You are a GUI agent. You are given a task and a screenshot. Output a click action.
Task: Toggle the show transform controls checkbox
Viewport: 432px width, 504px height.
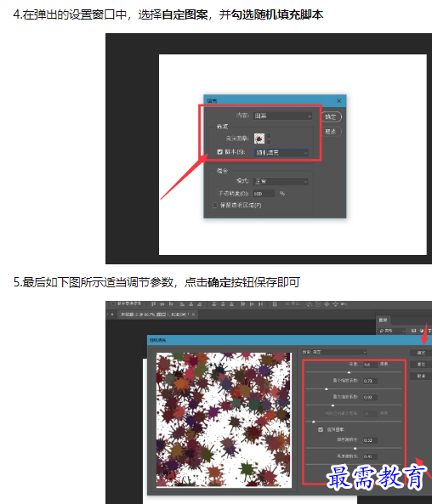click(113, 303)
